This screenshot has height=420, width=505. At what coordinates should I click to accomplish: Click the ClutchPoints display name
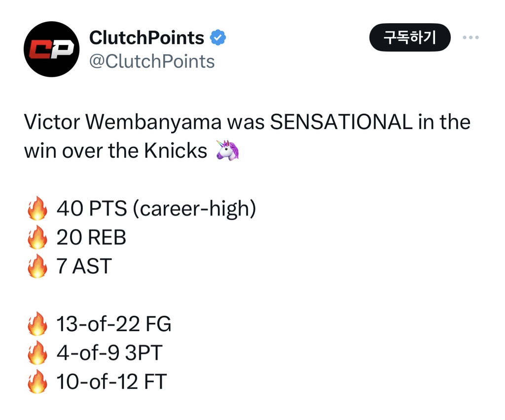pos(146,37)
